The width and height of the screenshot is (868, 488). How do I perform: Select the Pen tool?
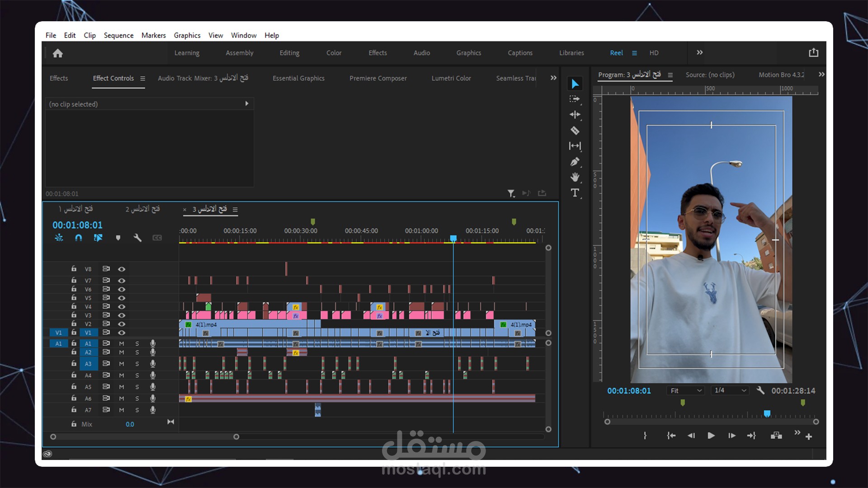(575, 162)
